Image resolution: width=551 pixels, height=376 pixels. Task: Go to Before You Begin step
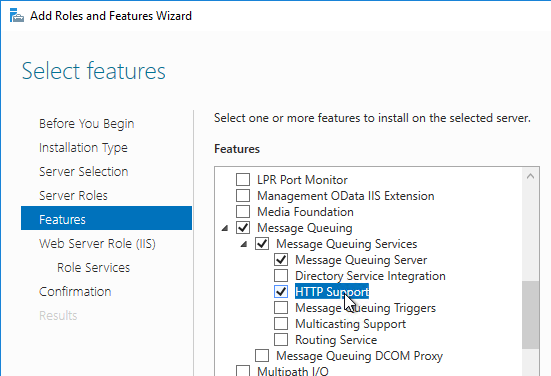[x=86, y=124]
